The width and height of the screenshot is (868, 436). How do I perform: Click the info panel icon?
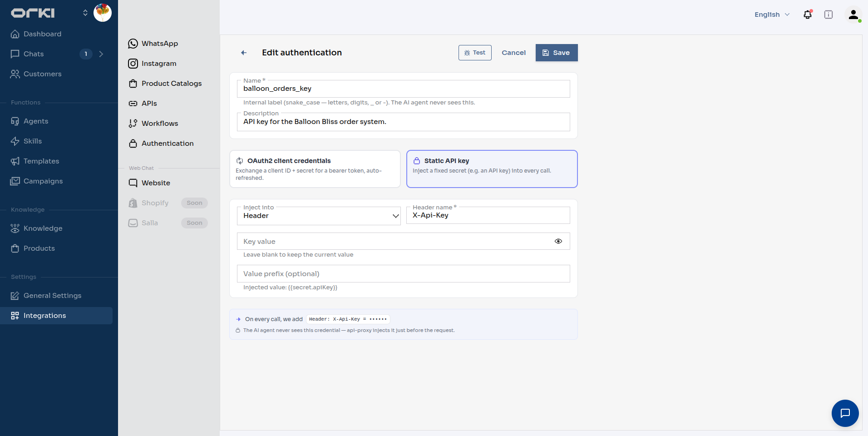829,15
